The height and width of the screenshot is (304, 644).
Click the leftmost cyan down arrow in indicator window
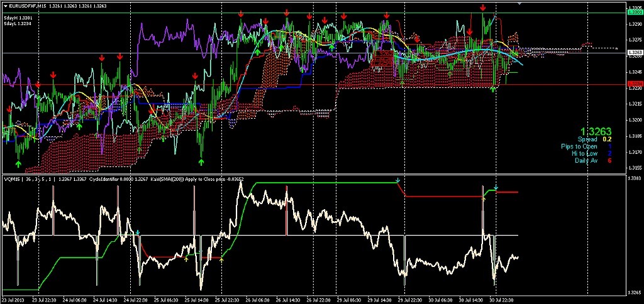tap(138, 233)
